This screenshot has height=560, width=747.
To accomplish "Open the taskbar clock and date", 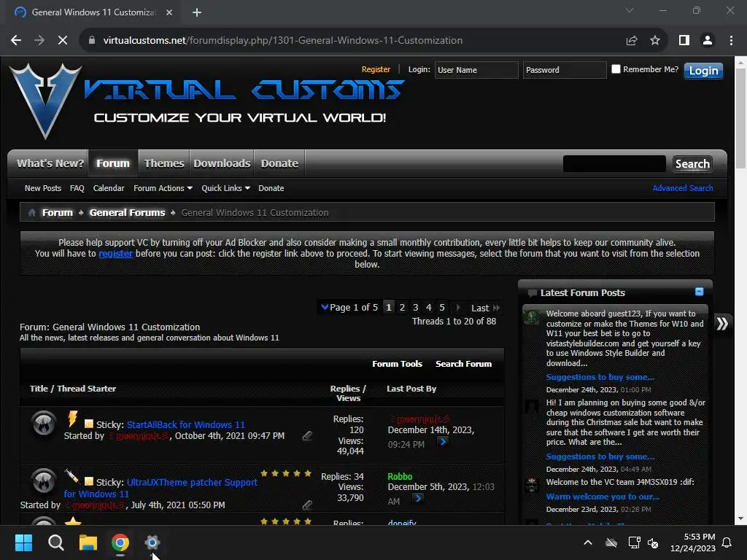I will point(693,542).
